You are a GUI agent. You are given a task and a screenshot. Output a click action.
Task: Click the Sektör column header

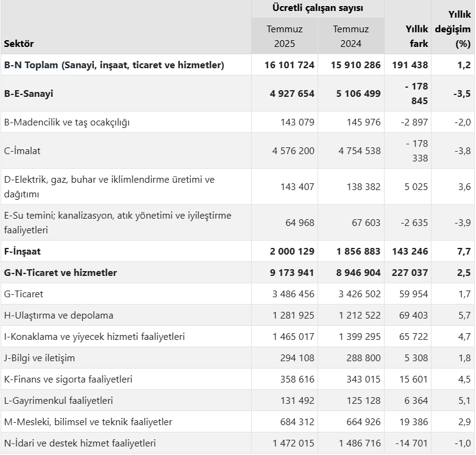[x=19, y=44]
